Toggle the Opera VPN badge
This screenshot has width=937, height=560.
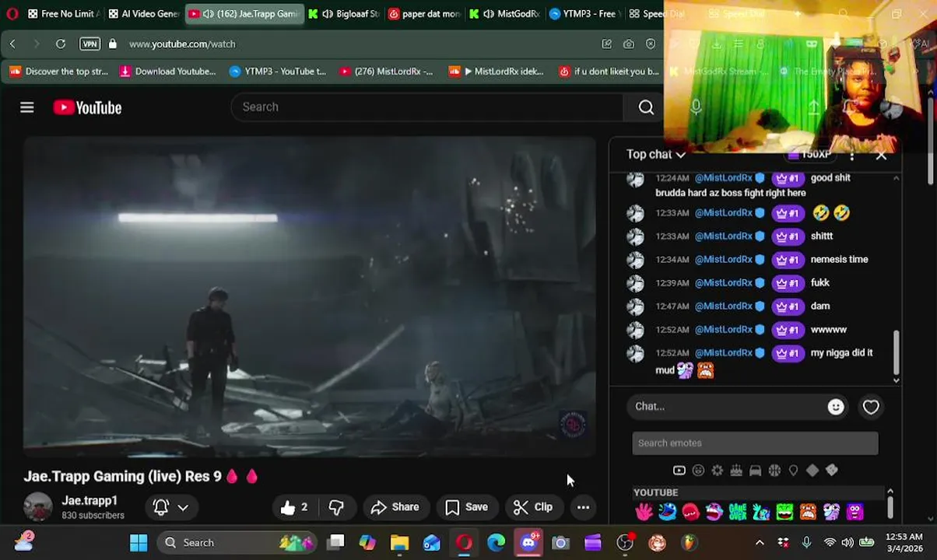pyautogui.click(x=89, y=44)
